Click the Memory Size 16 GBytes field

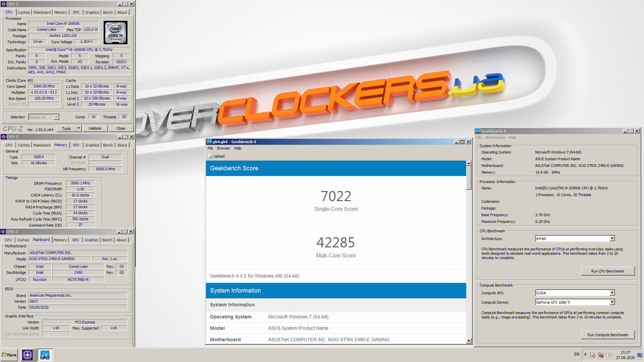39,163
